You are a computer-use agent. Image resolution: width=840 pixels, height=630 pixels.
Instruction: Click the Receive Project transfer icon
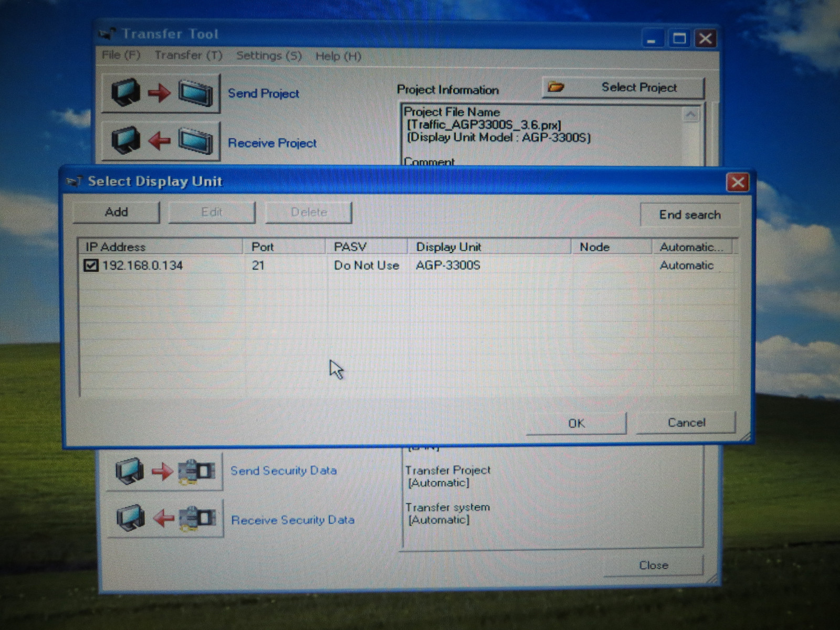[161, 141]
